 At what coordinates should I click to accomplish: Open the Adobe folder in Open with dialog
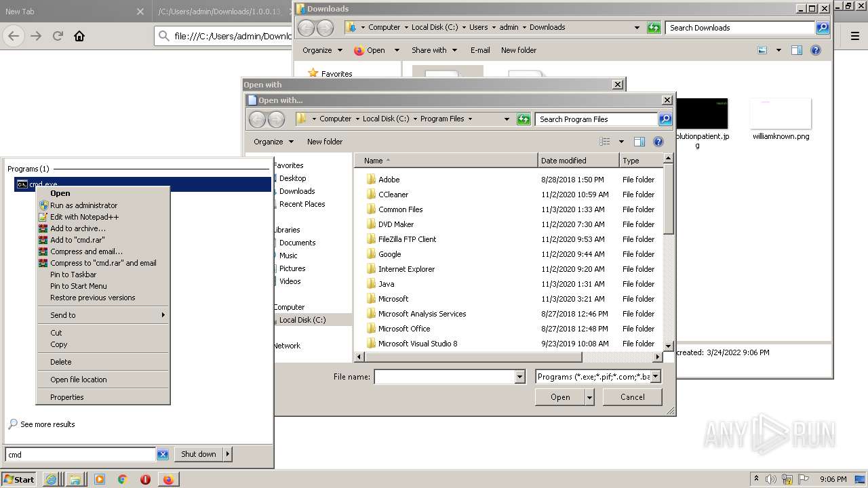(389, 180)
